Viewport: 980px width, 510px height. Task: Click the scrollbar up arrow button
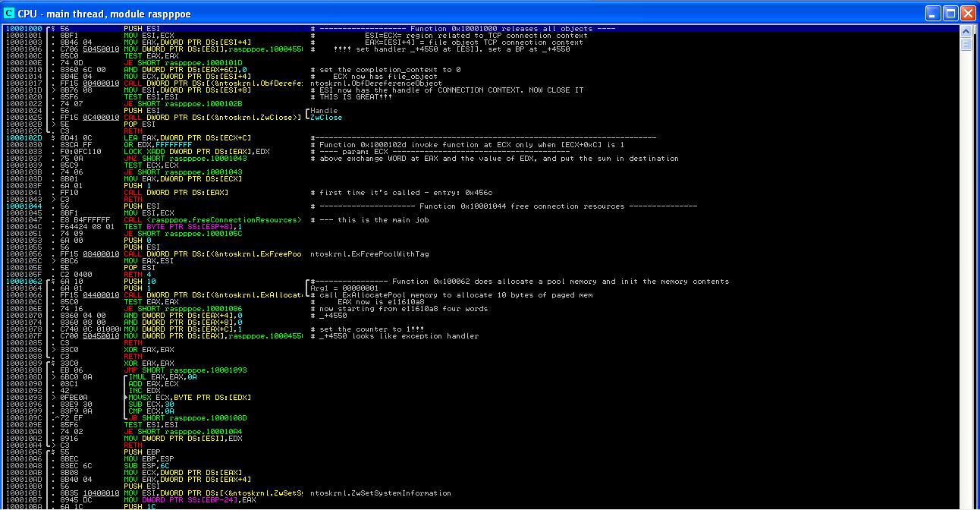pyautogui.click(x=966, y=30)
